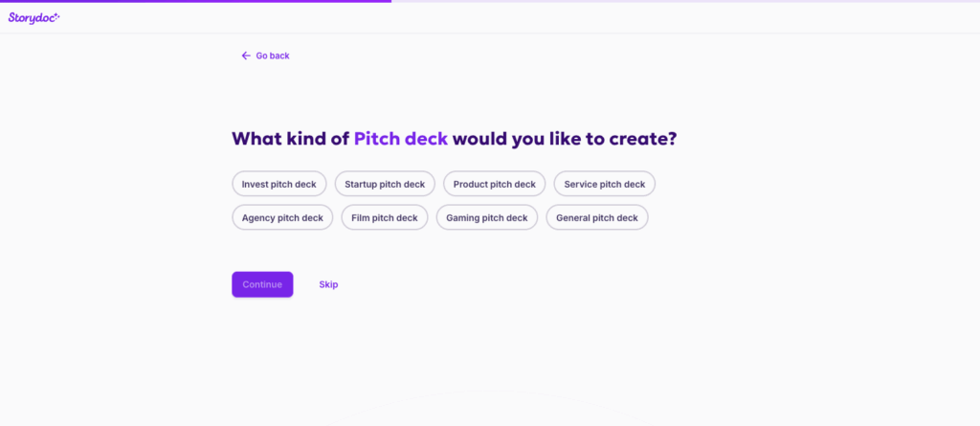980x426 pixels.
Task: Choose the Agency pitch deck option
Action: coord(282,217)
